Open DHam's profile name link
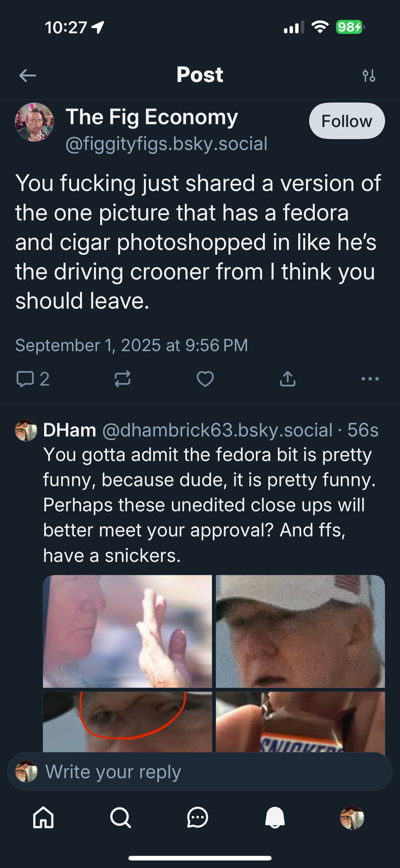Screen dimensions: 400x868 pyautogui.click(x=69, y=430)
